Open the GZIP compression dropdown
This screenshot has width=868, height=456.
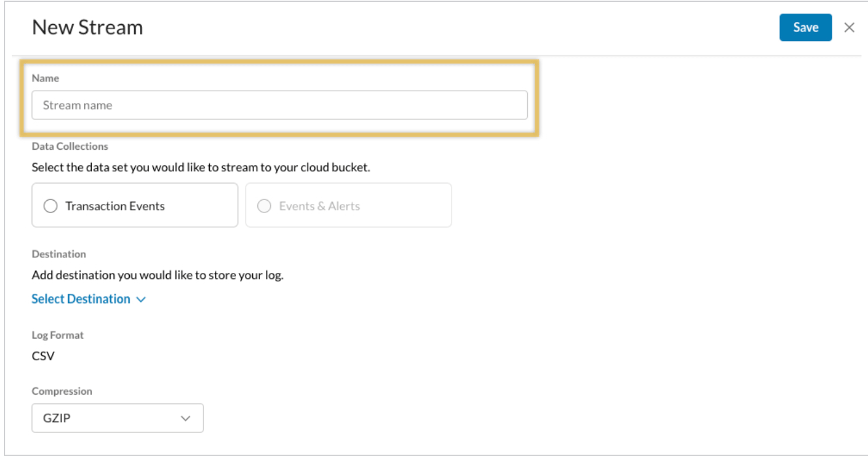pos(117,418)
